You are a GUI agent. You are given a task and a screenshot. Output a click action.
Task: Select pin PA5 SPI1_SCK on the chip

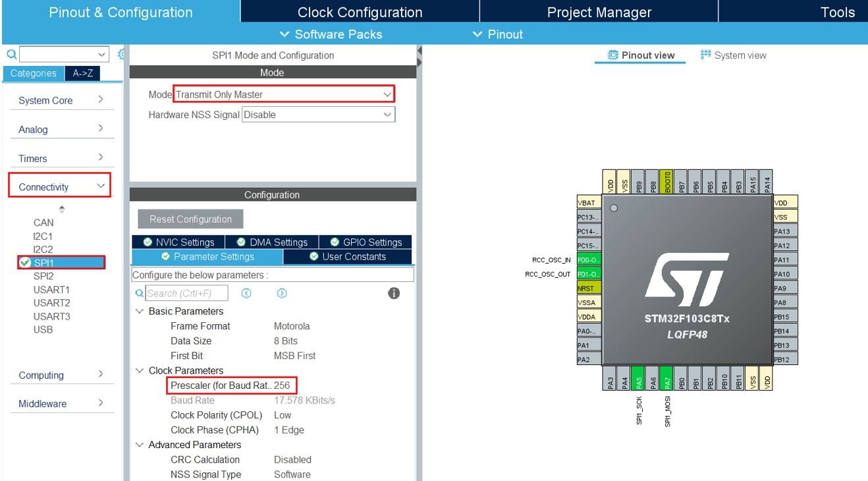pos(637,380)
